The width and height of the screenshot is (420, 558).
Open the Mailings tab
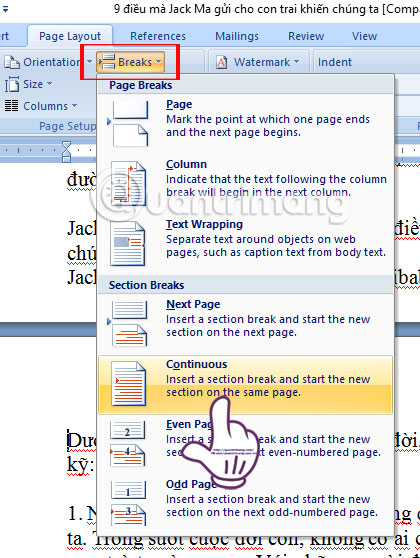[237, 36]
